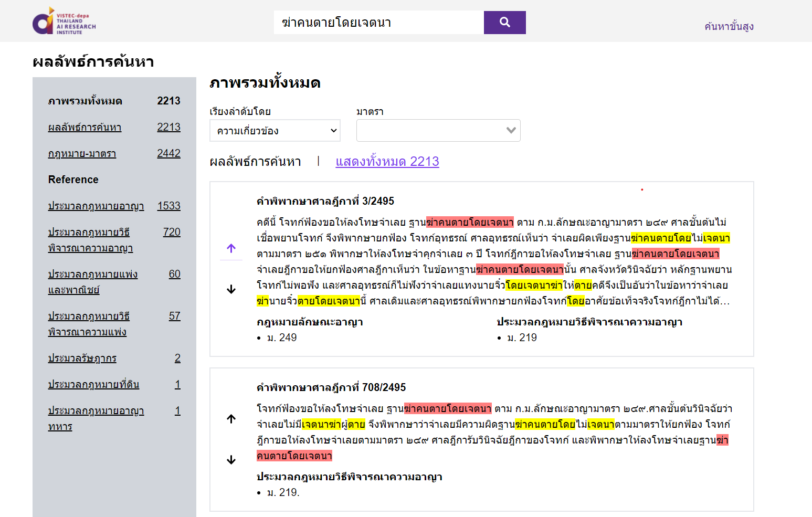Select กฎหมาย-มาตรา in the sidebar
The height and width of the screenshot is (517, 812).
click(82, 154)
